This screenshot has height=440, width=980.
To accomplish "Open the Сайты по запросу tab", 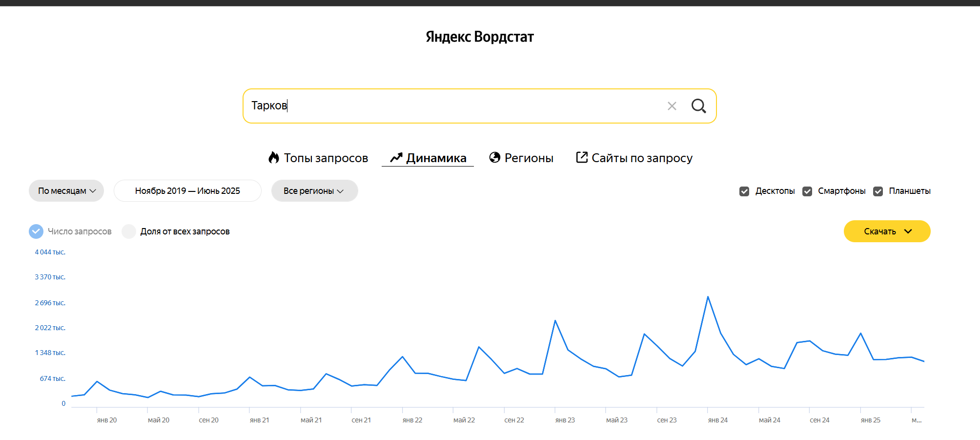I will pyautogui.click(x=642, y=158).
